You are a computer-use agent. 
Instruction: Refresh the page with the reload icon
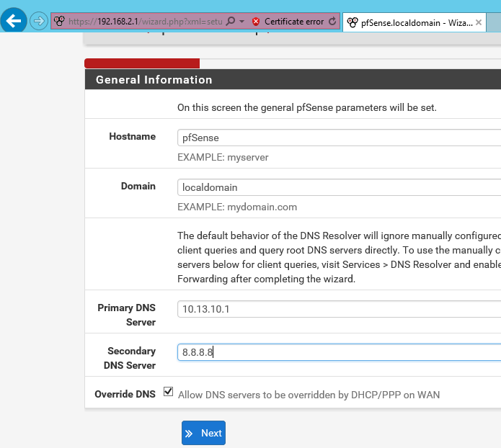pyautogui.click(x=332, y=22)
